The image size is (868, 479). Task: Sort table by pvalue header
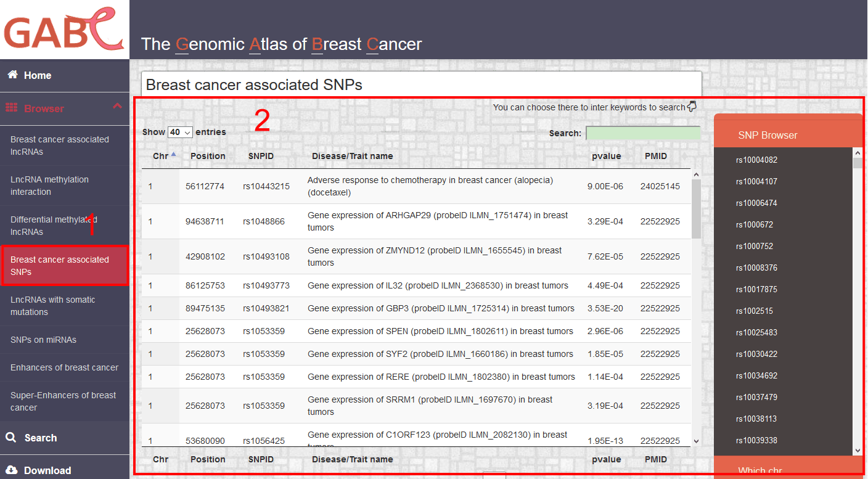(606, 156)
